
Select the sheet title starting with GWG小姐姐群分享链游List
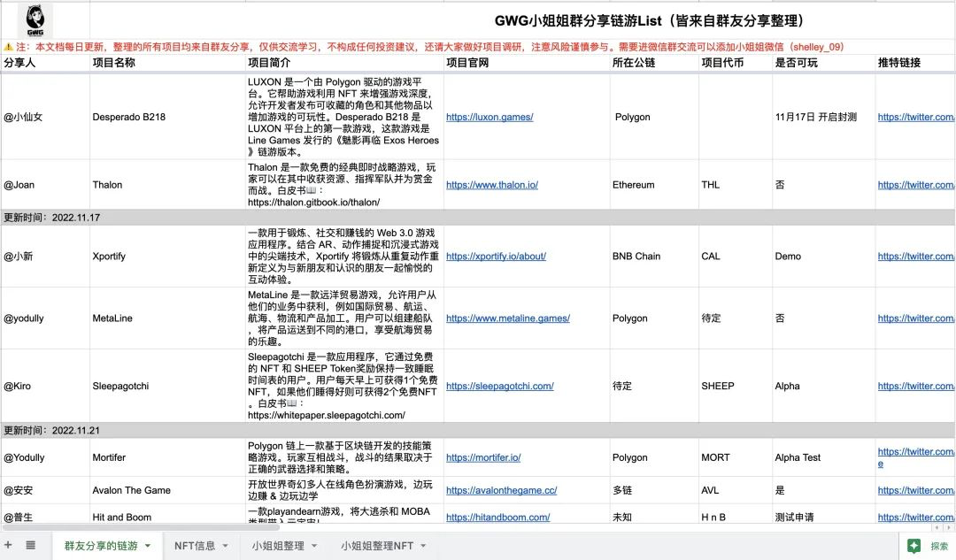(649, 20)
